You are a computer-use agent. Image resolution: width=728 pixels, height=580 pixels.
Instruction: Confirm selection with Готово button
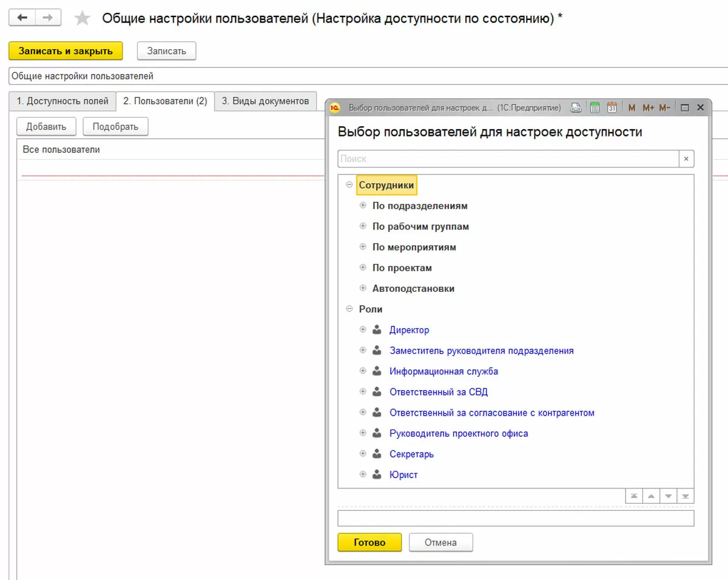pyautogui.click(x=369, y=542)
